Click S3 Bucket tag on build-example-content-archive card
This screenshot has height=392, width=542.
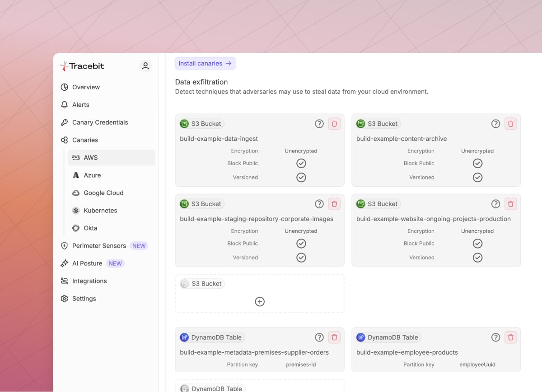(x=378, y=124)
